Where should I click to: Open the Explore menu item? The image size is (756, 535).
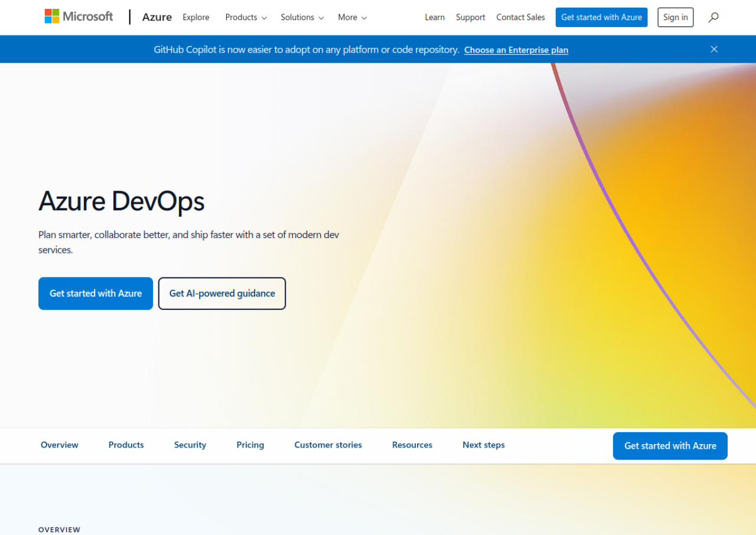196,17
